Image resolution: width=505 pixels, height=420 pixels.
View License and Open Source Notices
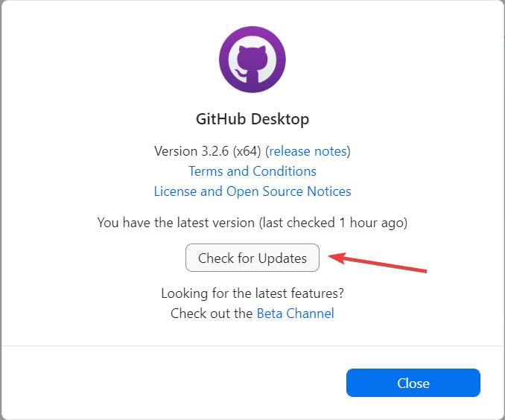pos(252,191)
